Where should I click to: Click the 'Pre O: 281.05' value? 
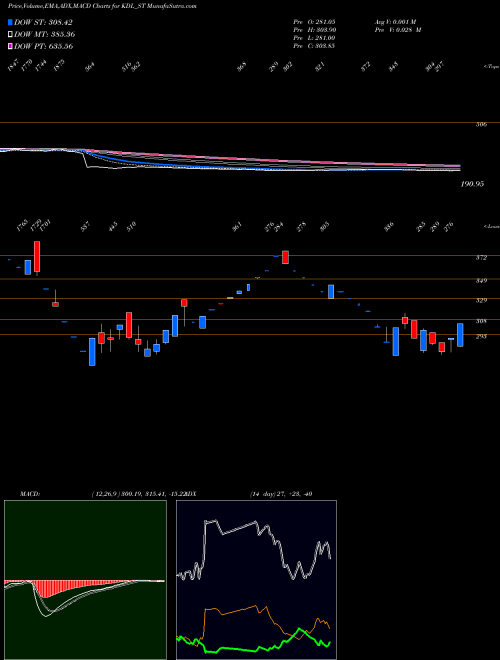(x=314, y=21)
